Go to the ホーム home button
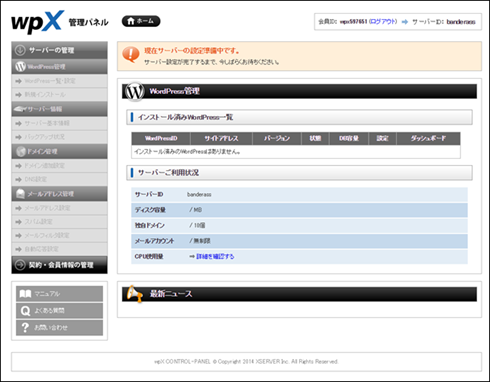The image size is (490, 382). 141,21
